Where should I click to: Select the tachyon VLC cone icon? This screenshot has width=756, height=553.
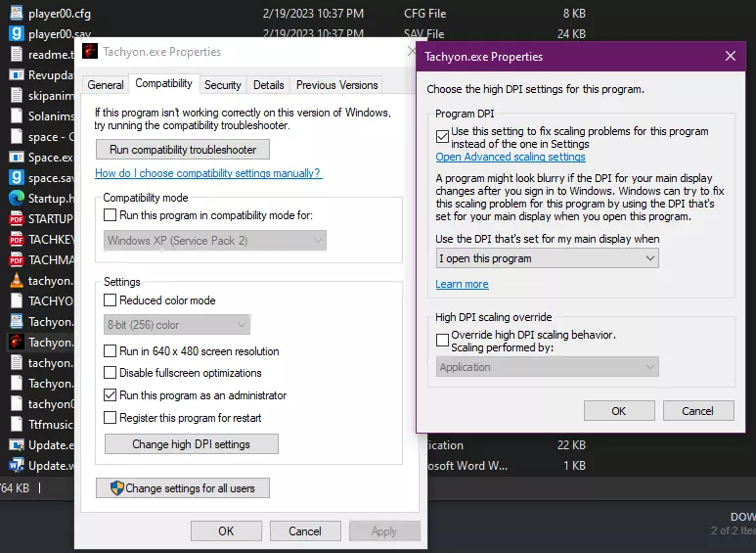coord(17,280)
